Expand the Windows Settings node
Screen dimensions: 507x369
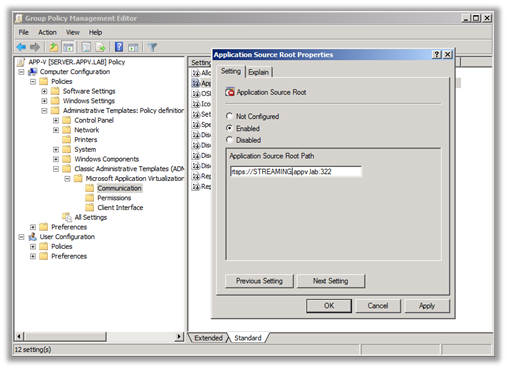[44, 101]
